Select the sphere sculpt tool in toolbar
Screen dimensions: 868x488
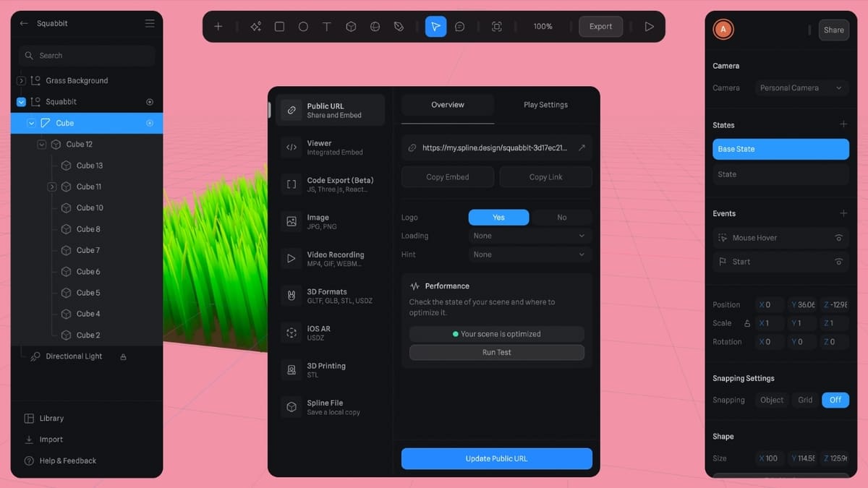375,27
